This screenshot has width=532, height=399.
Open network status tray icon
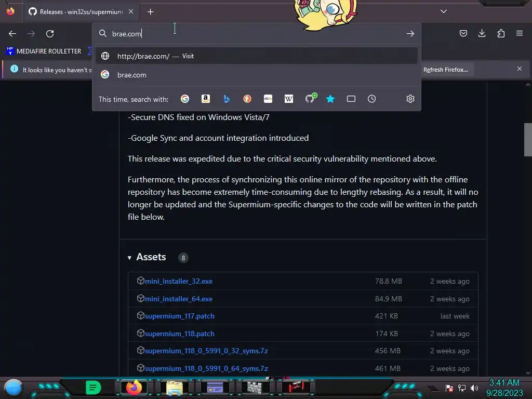(462, 388)
